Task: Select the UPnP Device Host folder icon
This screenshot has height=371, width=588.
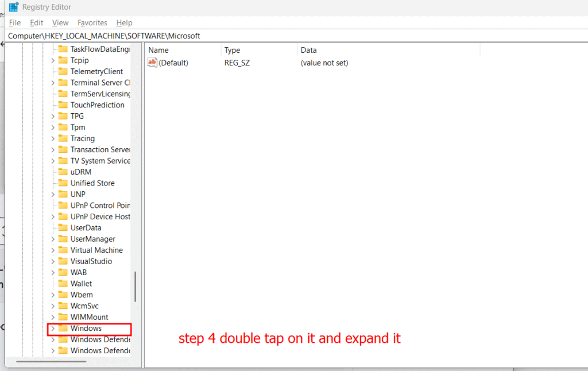Action: (x=63, y=217)
